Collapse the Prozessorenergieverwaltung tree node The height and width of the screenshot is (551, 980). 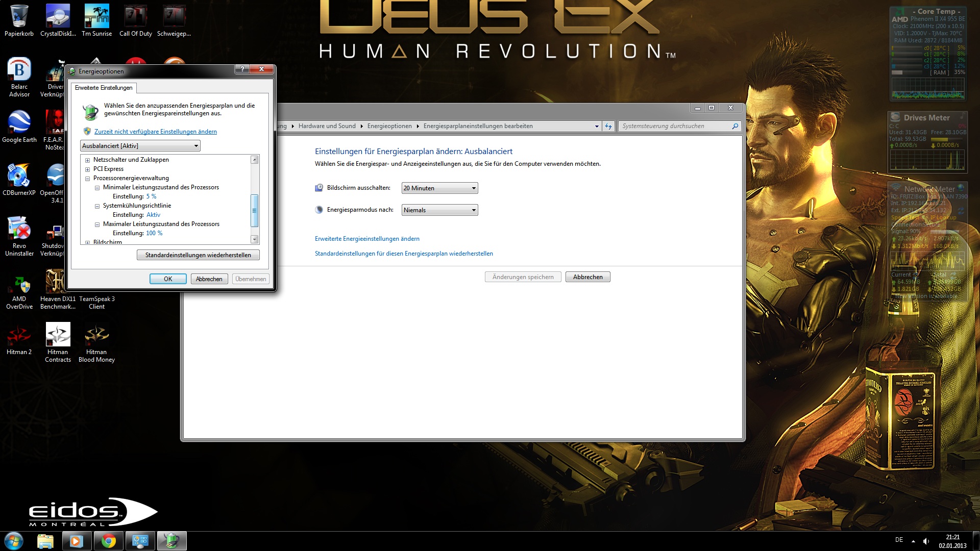[87, 179]
